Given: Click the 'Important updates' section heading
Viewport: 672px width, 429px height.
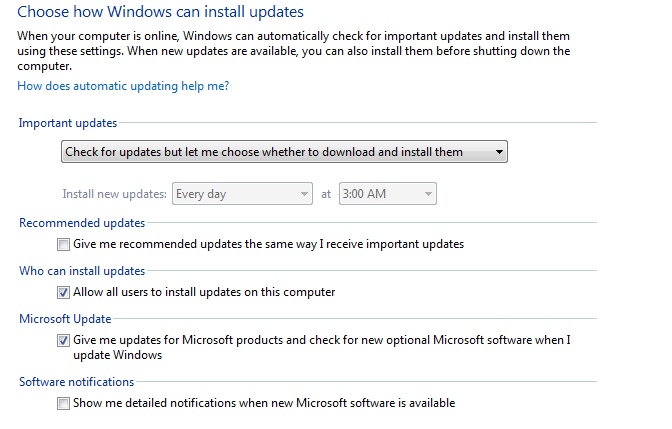Looking at the screenshot, I should [68, 123].
